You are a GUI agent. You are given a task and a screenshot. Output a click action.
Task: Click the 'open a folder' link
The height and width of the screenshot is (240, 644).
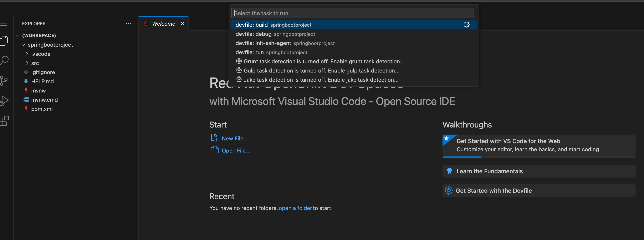point(295,208)
